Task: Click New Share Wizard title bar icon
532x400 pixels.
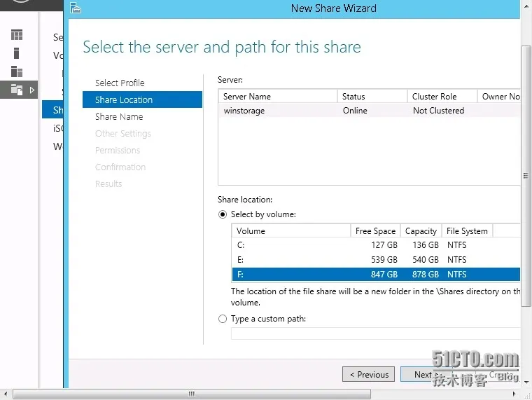Action: (76, 8)
